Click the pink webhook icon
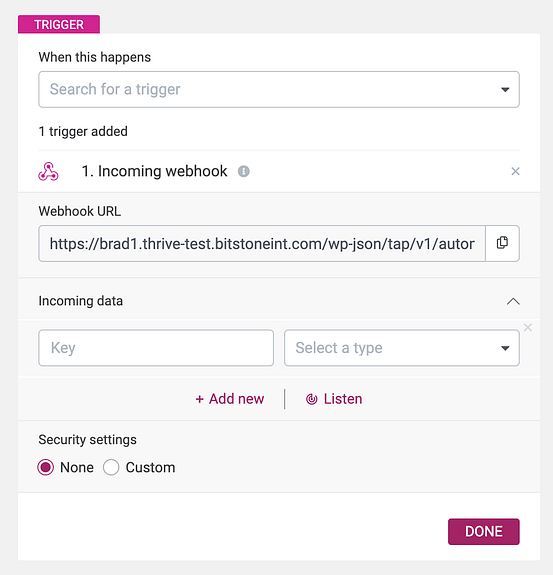The height and width of the screenshot is (575, 553). [x=48, y=172]
